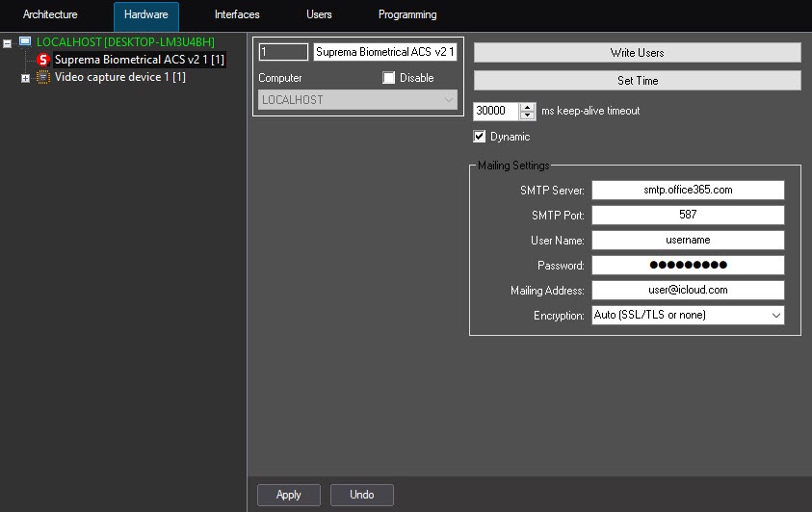Viewport: 812px width, 512px height.
Task: Click inside the SMTP Server field
Action: tap(688, 191)
